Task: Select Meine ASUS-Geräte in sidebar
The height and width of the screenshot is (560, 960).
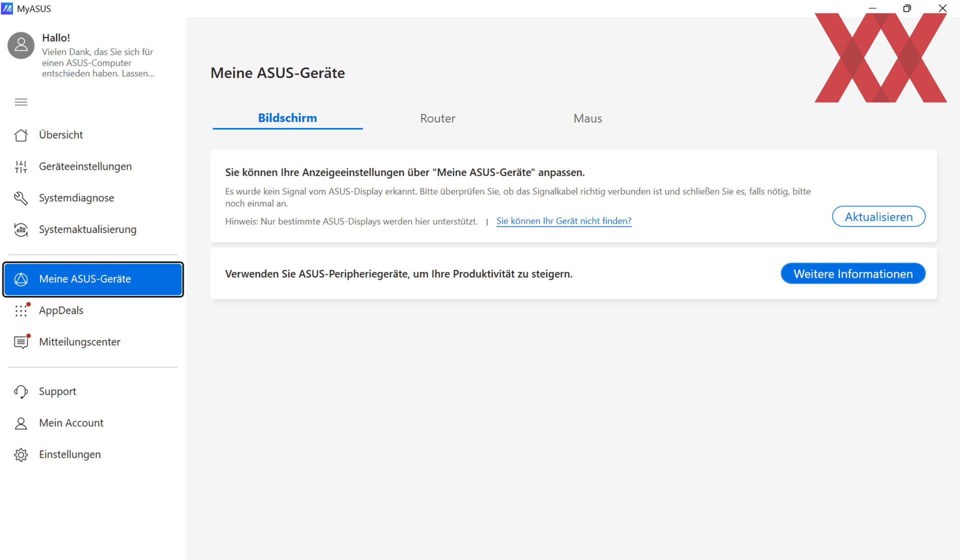Action: 93,279
